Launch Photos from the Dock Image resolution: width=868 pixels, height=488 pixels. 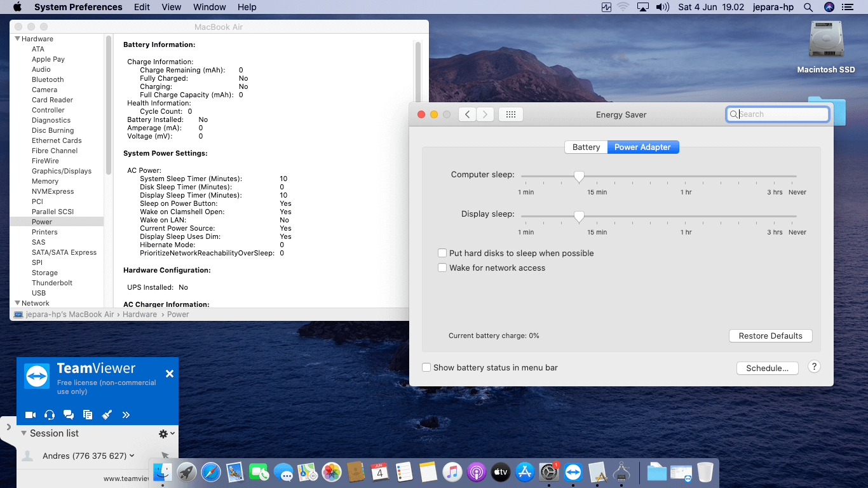click(x=332, y=472)
